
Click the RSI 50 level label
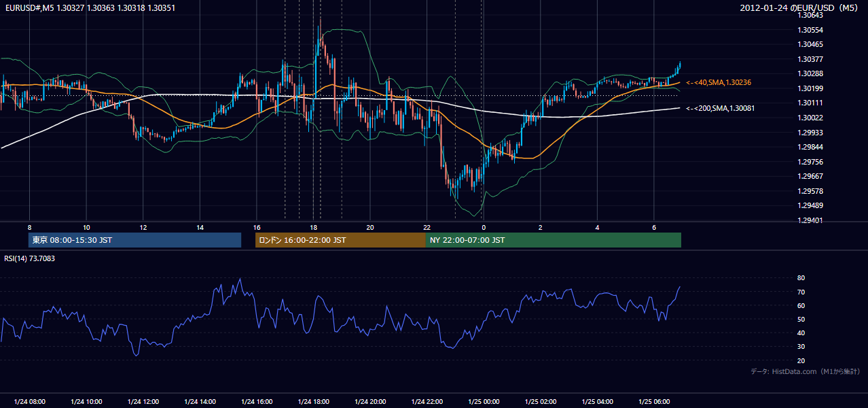tap(801, 319)
